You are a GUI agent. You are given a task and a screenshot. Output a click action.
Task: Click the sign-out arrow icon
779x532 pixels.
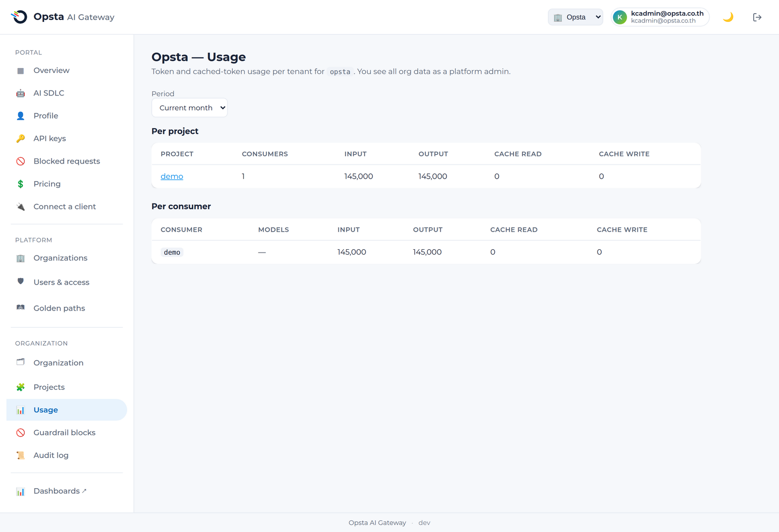(x=757, y=18)
